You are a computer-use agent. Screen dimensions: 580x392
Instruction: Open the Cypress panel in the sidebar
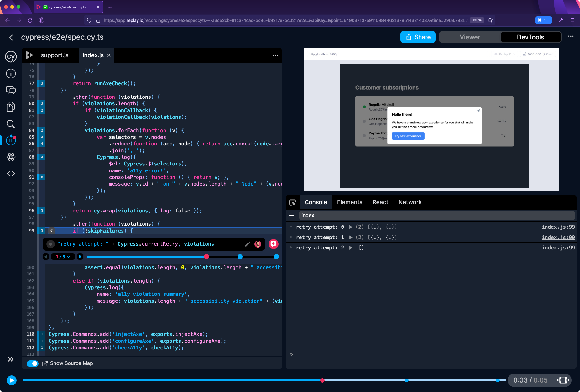[x=11, y=57]
